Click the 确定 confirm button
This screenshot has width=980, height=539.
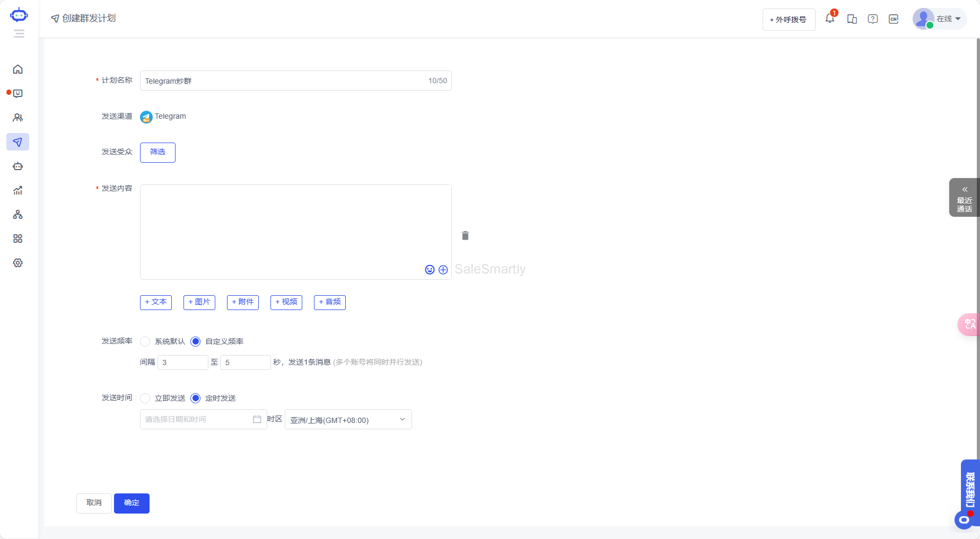(132, 503)
